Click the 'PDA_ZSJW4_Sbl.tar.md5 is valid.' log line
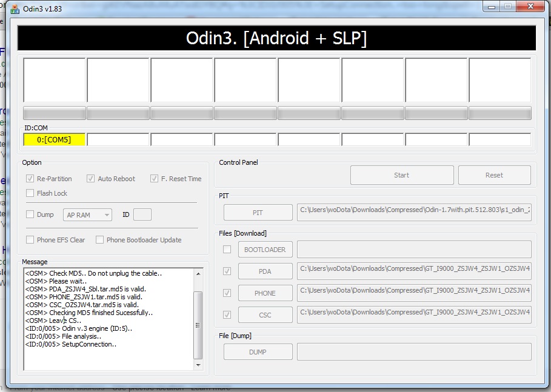Screen dimensions: 551x392 pyautogui.click(x=85, y=289)
